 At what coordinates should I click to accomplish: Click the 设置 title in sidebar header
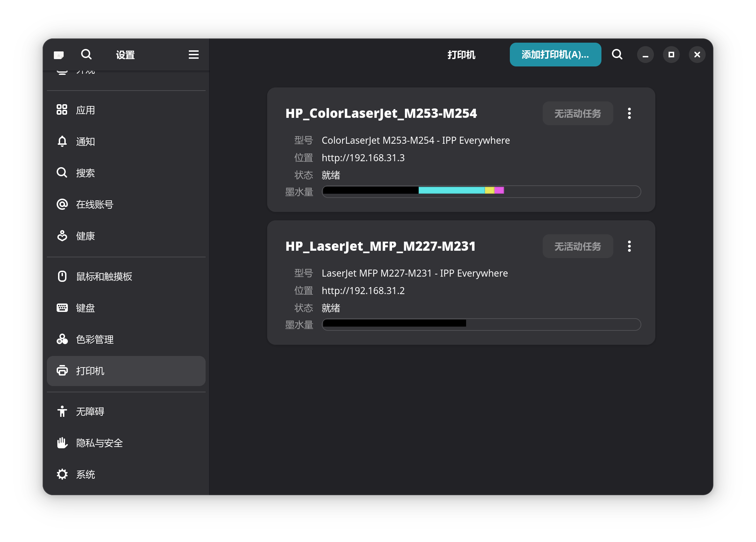[x=125, y=55]
